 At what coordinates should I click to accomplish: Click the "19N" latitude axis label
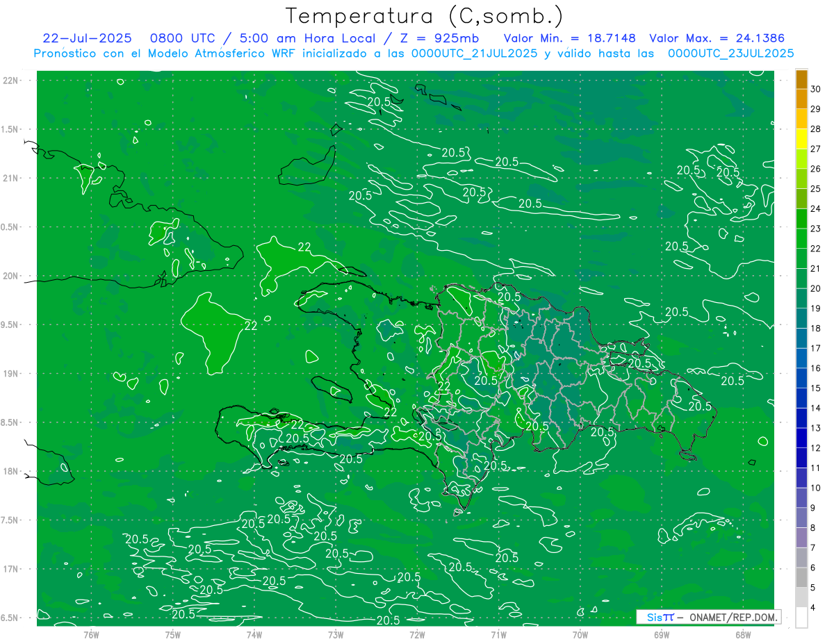pyautogui.click(x=10, y=374)
